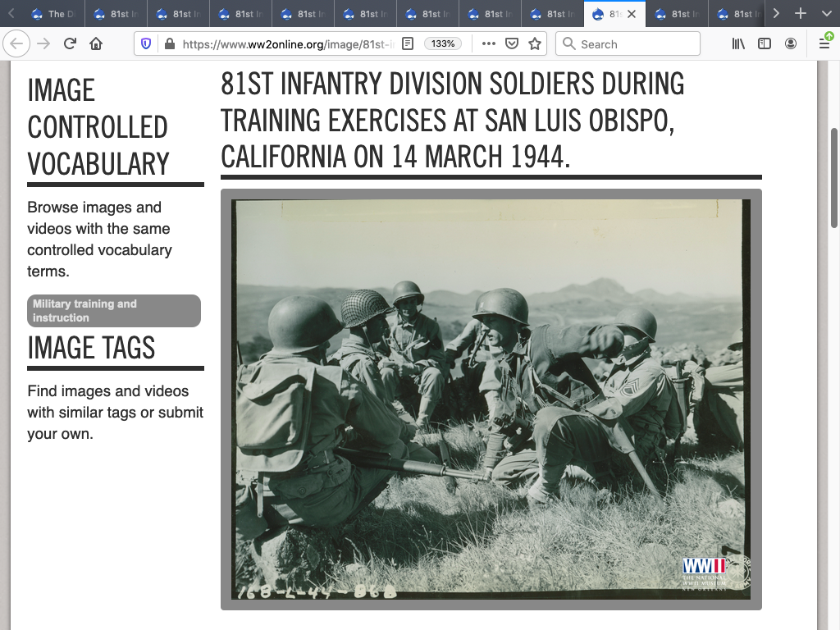Click the browser back arrow button

[x=18, y=43]
